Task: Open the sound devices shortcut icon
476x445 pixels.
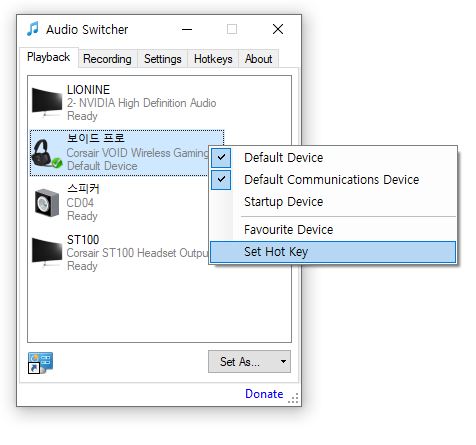Action: tap(40, 363)
